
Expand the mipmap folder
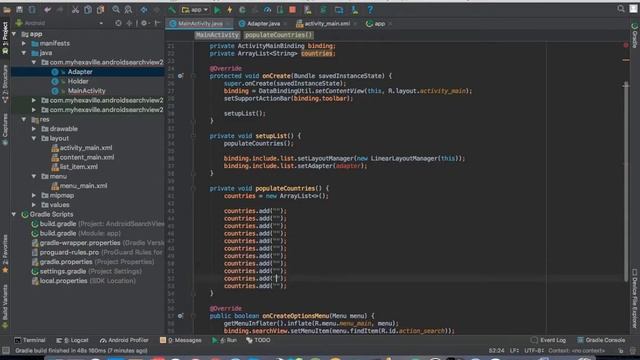tap(34, 195)
